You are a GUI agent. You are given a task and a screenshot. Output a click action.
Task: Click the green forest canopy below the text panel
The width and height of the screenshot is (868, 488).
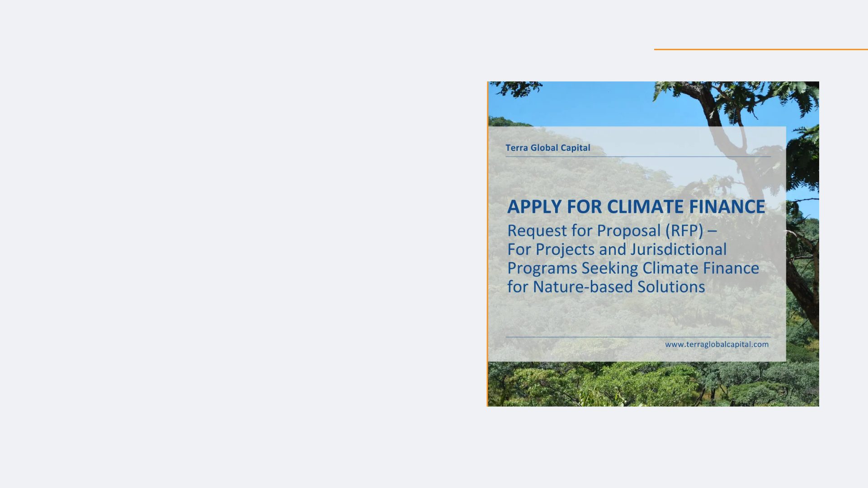(x=633, y=384)
